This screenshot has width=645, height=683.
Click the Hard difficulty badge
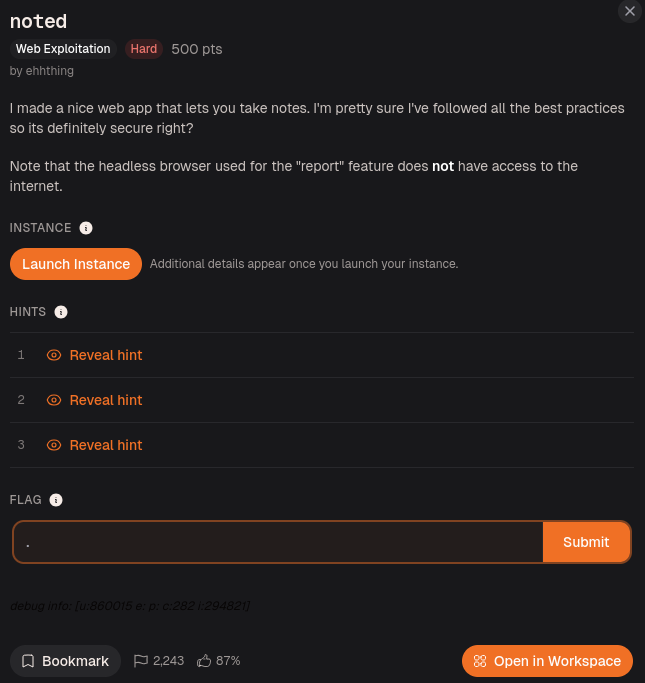point(144,49)
